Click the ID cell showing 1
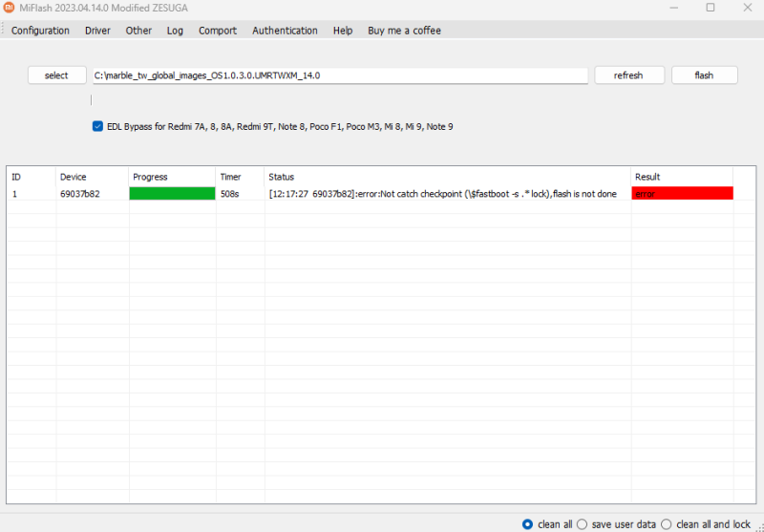The height and width of the screenshot is (532, 764). click(x=32, y=193)
